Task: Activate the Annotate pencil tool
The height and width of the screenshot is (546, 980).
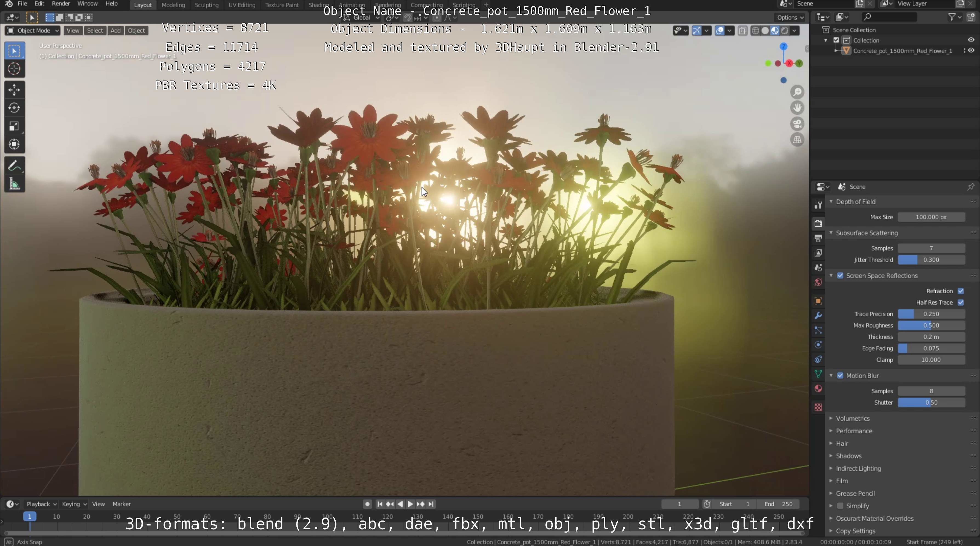Action: 15,166
